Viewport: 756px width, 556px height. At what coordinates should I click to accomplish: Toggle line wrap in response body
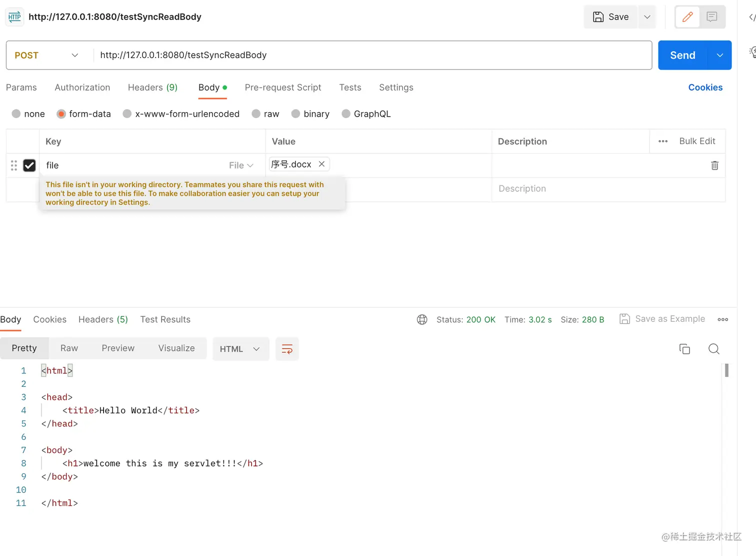click(x=287, y=349)
